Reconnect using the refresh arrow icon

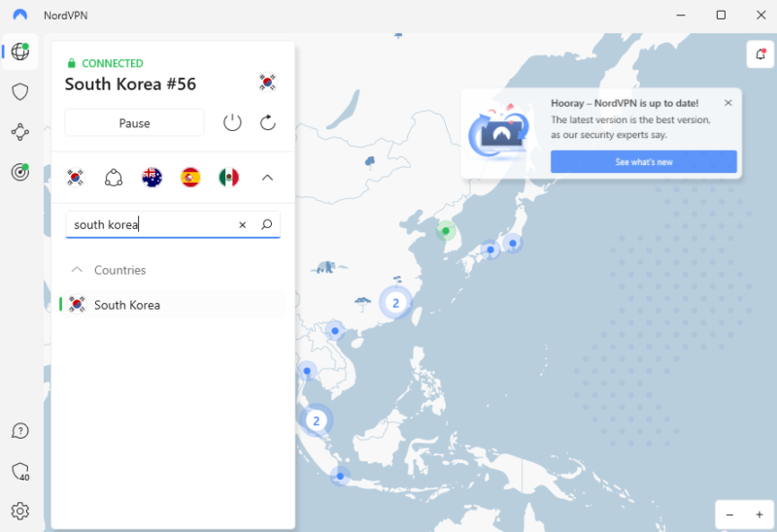268,122
